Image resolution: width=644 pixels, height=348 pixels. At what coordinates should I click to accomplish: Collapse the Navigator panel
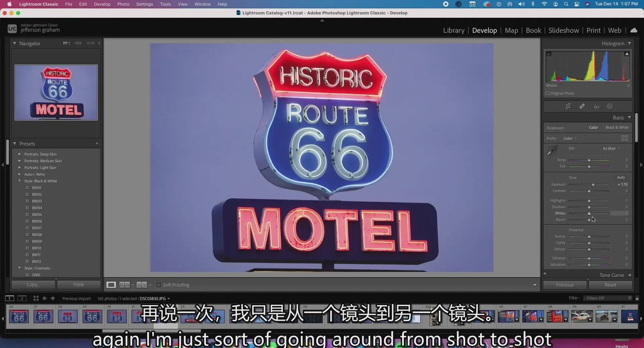[14, 43]
